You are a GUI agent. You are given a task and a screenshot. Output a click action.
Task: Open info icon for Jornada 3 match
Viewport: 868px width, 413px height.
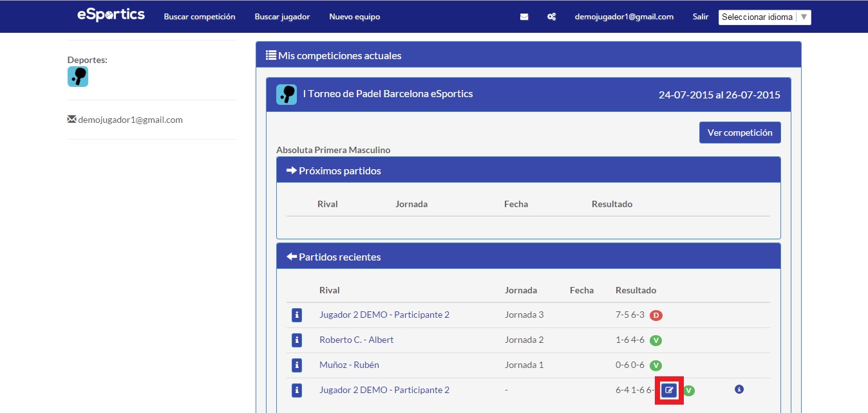click(x=297, y=315)
